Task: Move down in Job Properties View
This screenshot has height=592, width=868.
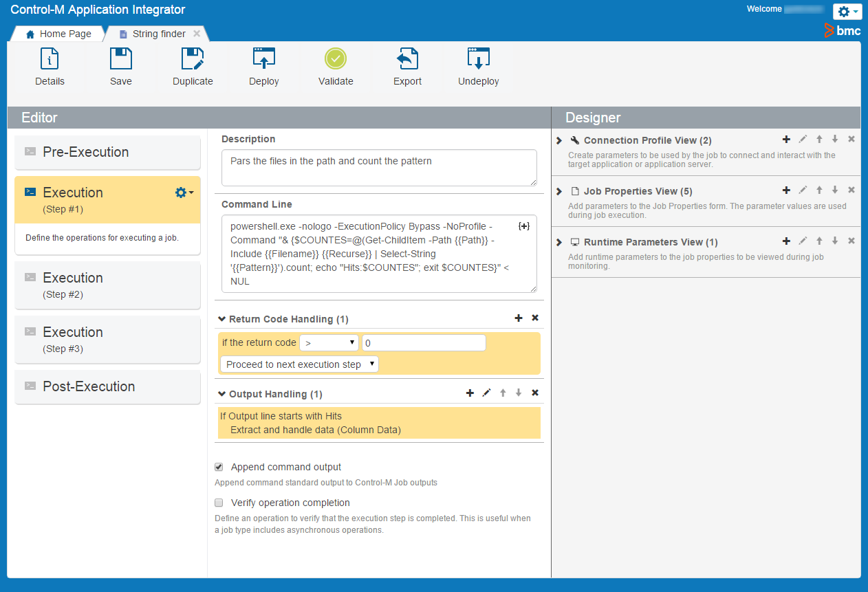Action: click(x=835, y=190)
